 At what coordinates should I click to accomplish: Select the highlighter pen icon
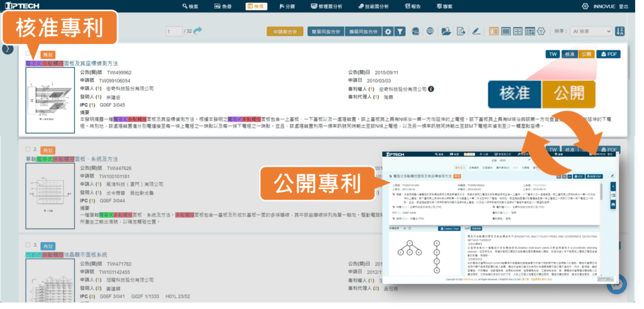coord(476,31)
